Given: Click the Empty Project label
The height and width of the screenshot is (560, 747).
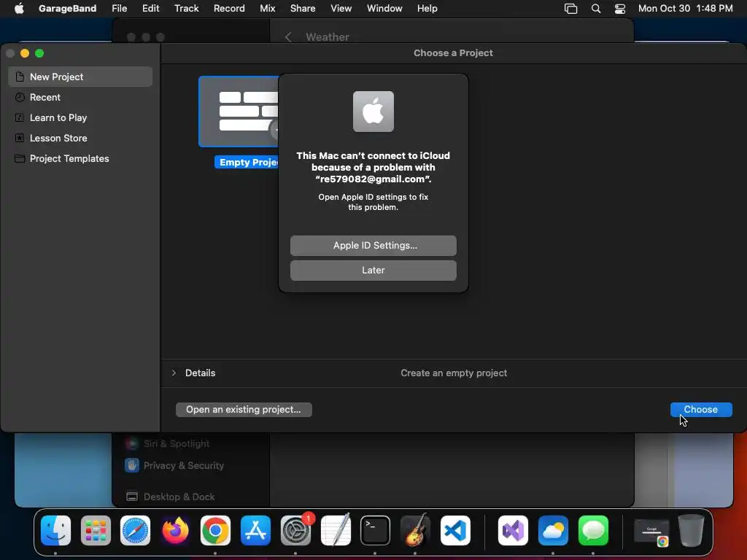Looking at the screenshot, I should (247, 163).
